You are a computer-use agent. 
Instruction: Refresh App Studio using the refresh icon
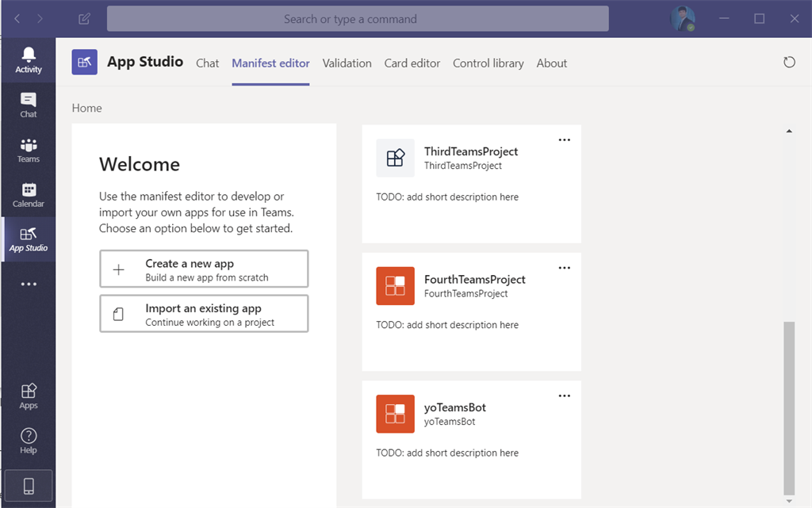(x=789, y=62)
